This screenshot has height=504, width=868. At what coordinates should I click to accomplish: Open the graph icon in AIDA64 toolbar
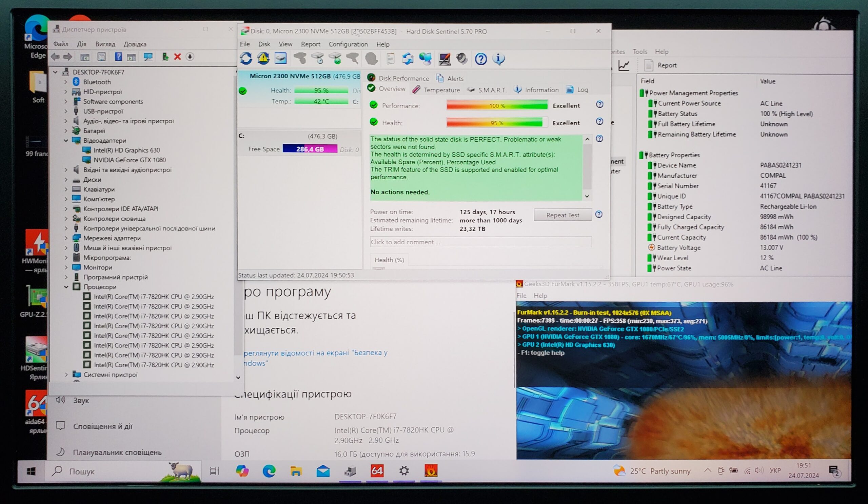click(624, 65)
